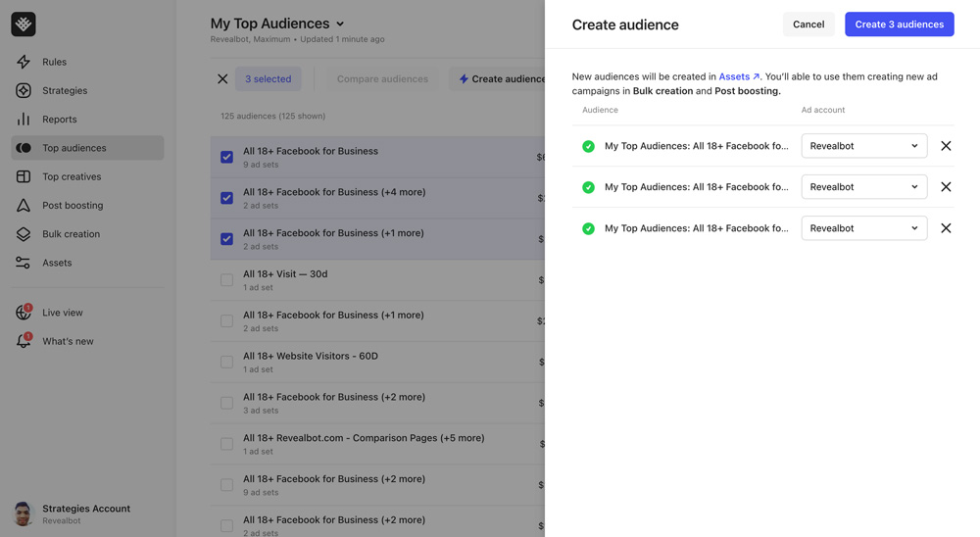Go to Reports section

[59, 120]
